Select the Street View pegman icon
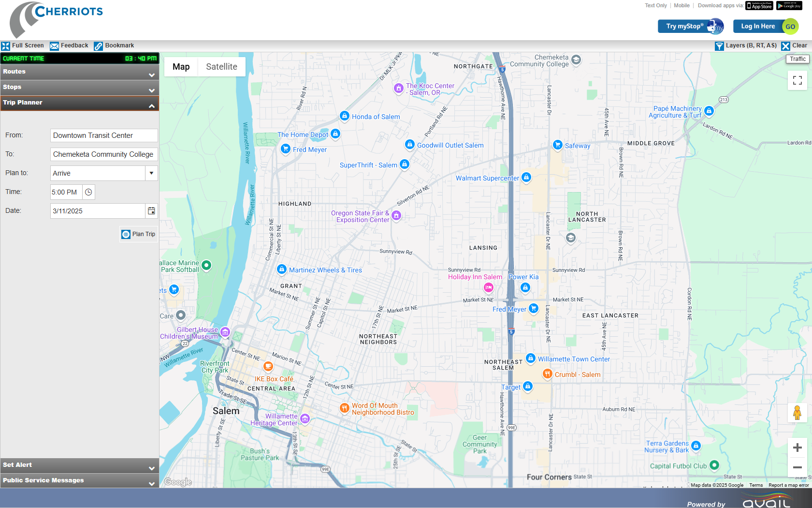This screenshot has width=812, height=508. pos(797,413)
